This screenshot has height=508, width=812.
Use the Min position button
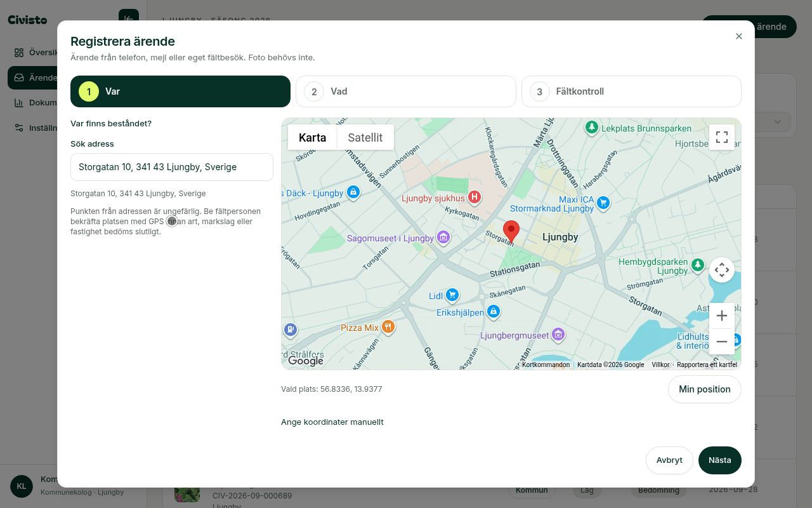coord(705,389)
